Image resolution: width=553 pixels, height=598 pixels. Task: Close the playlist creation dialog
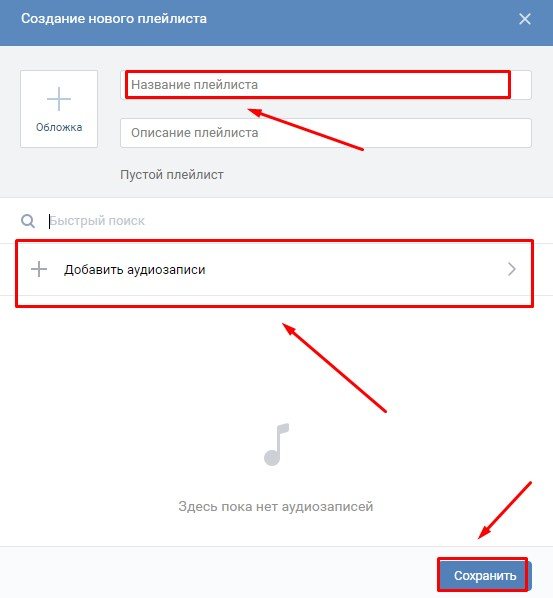[525, 19]
